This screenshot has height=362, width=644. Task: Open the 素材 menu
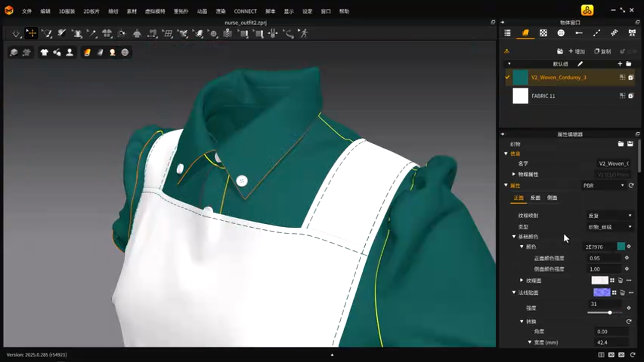131,11
